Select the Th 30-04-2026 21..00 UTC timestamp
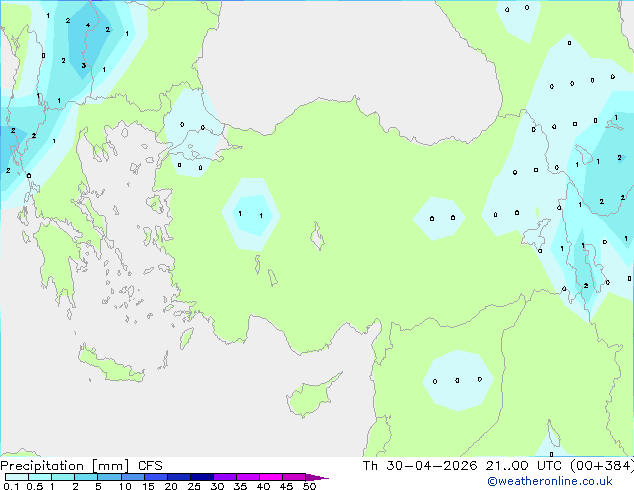Viewport: 634px width, 490px height. point(462,466)
